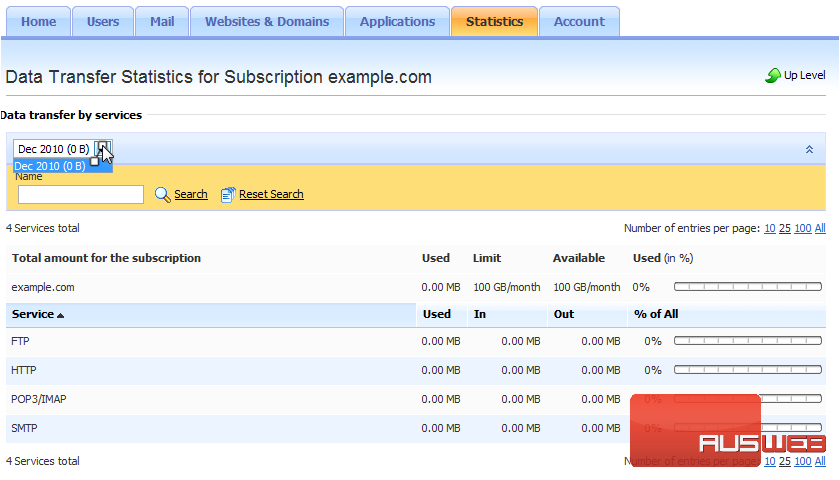Click the FTP usage progress bar
This screenshot has width=840, height=480.
point(750,341)
